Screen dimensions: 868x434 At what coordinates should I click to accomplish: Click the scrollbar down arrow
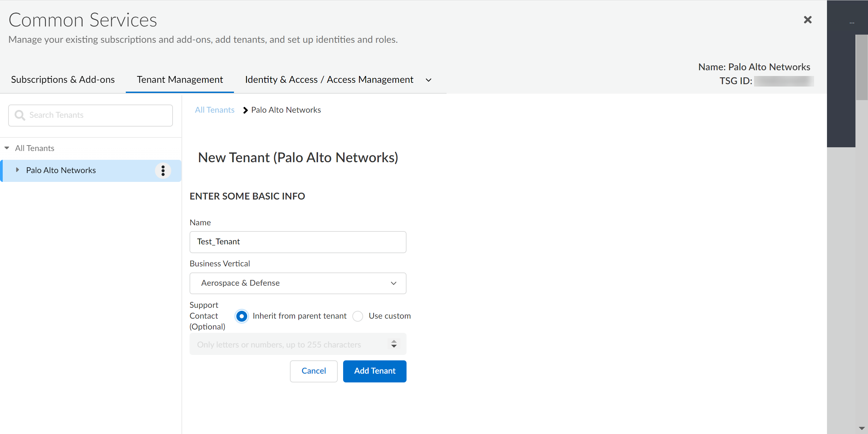point(862,428)
